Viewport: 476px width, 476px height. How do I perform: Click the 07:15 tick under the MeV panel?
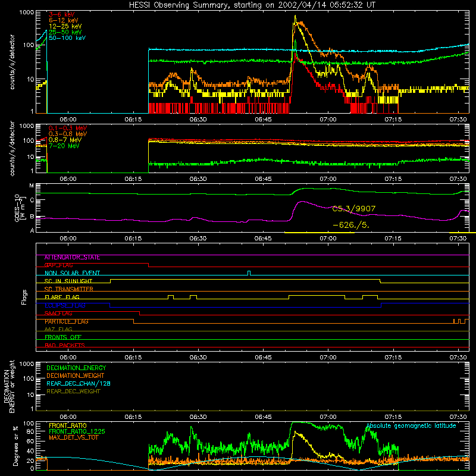[393, 179]
